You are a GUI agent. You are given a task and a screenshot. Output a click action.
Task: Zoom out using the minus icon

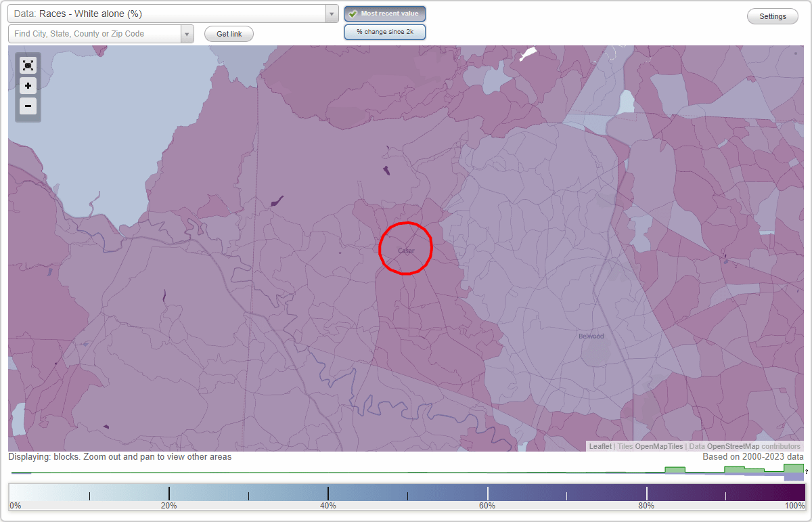tap(28, 106)
